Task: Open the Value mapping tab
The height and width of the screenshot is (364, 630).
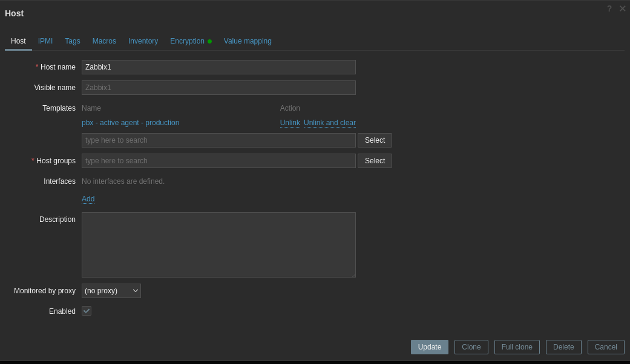Action: [x=247, y=41]
